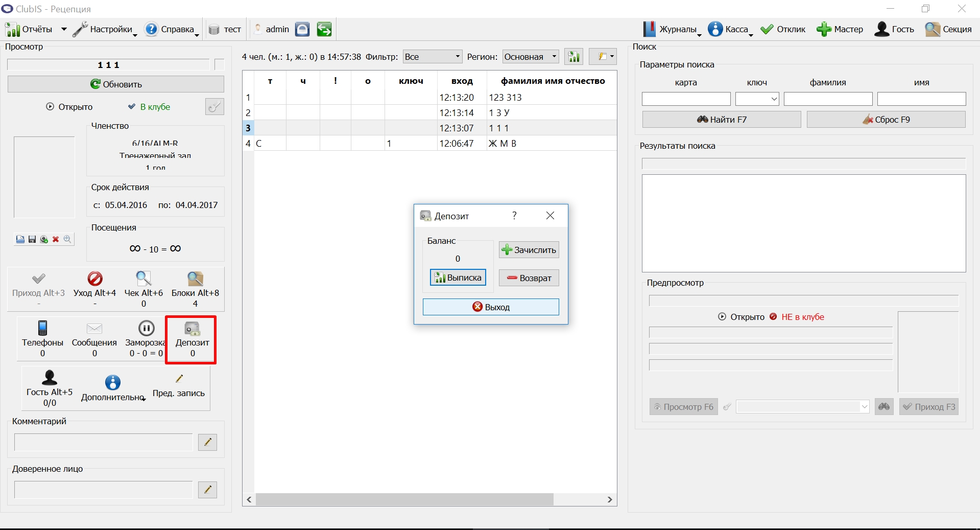Image resolution: width=980 pixels, height=530 pixels.
Task: Expand the Фильтр dropdown showing Все
Action: pyautogui.click(x=433, y=57)
